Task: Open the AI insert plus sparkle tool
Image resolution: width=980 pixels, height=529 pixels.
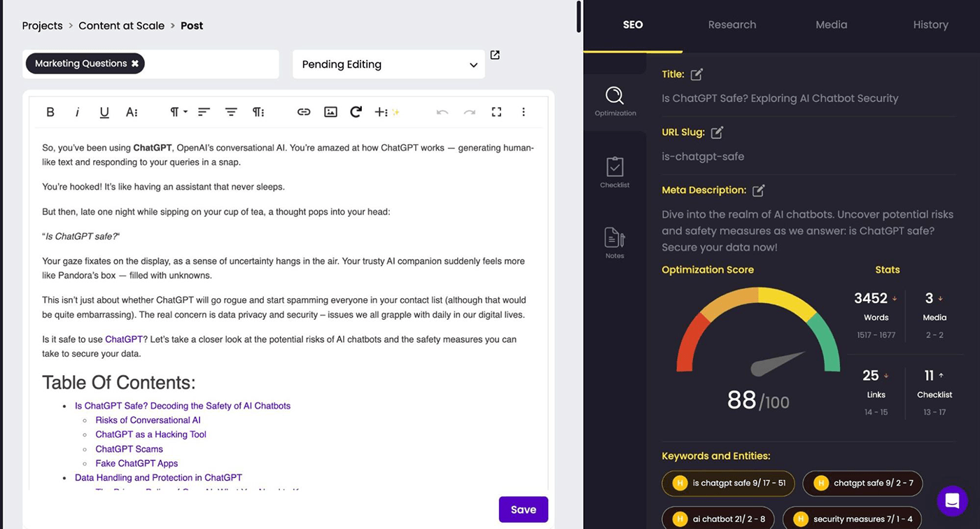Action: 386,112
